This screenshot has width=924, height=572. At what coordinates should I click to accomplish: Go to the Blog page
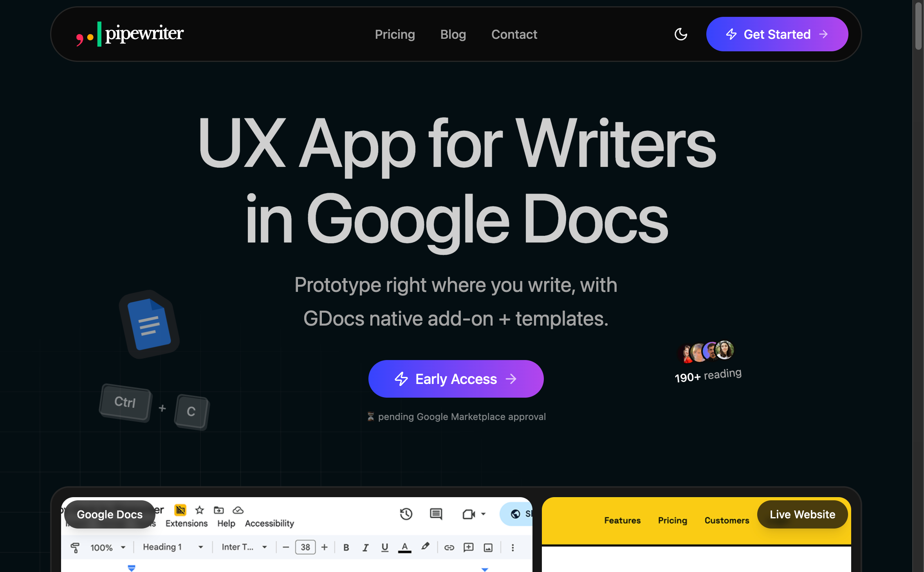453,34
